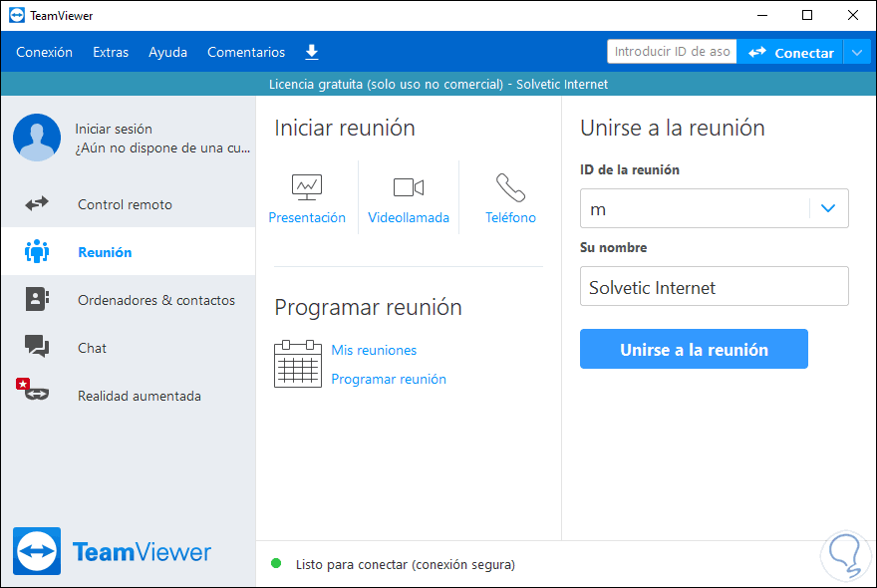Click the calendar icon under Programar reunión

point(298,364)
